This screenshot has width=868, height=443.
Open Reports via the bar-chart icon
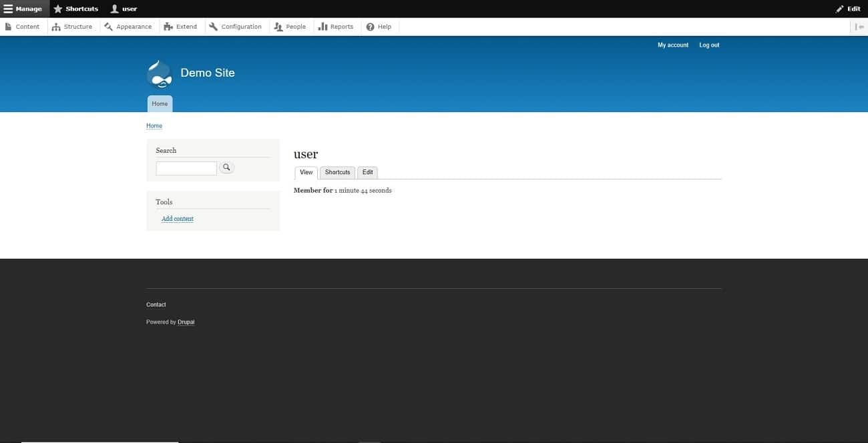pyautogui.click(x=321, y=26)
